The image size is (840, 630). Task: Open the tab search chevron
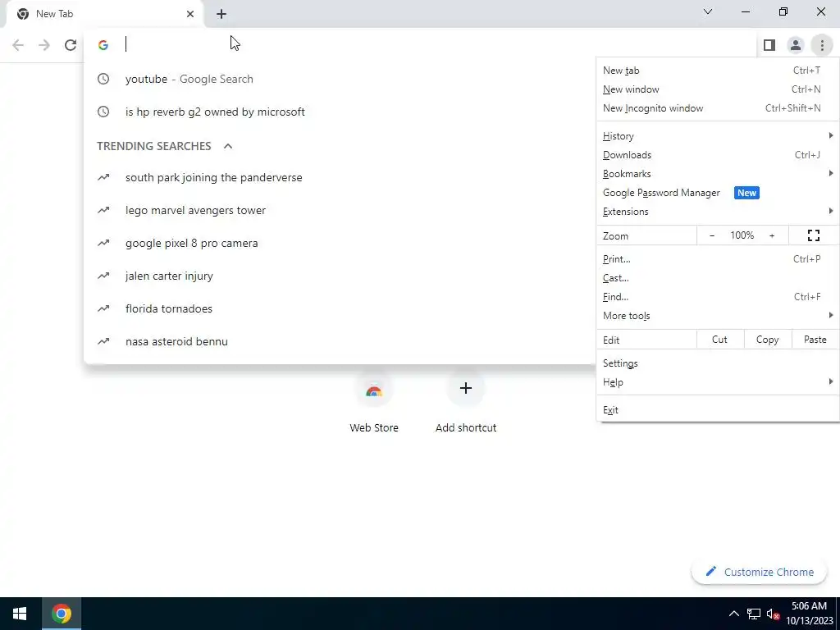[x=708, y=11]
